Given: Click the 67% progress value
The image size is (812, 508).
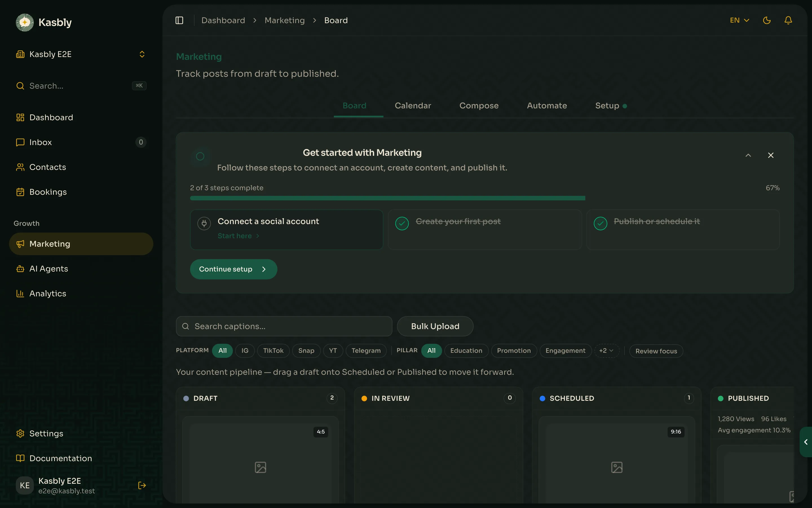Looking at the screenshot, I should [x=773, y=188].
